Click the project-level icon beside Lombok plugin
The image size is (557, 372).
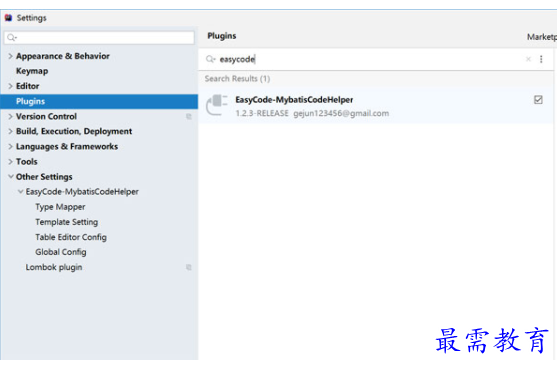[x=189, y=267]
